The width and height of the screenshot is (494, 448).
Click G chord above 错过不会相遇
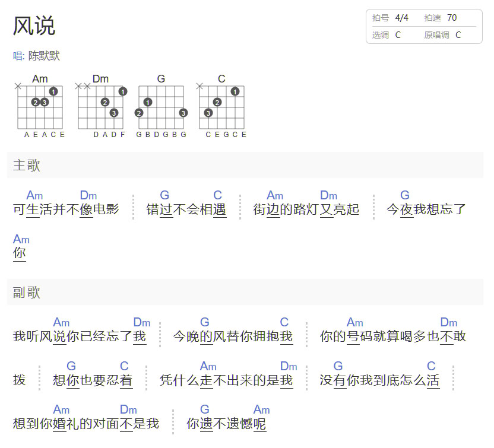(164, 195)
